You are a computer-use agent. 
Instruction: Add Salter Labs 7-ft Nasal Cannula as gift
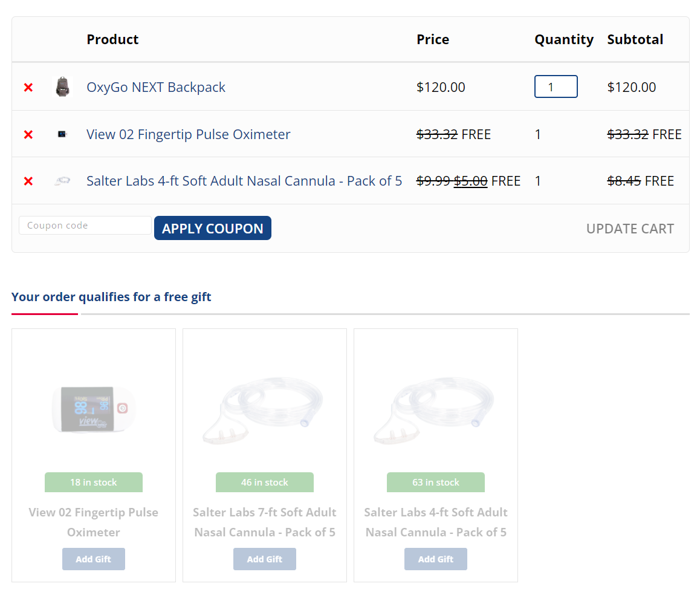tap(265, 559)
